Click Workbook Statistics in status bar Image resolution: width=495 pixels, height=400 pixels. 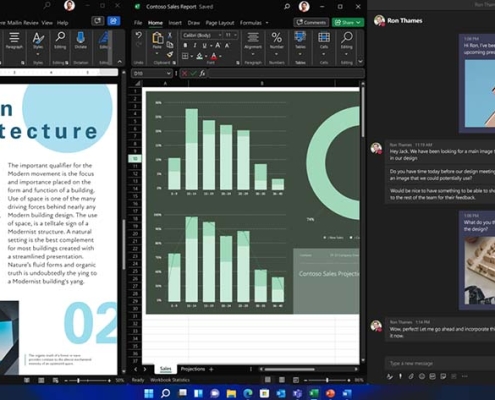tap(170, 380)
